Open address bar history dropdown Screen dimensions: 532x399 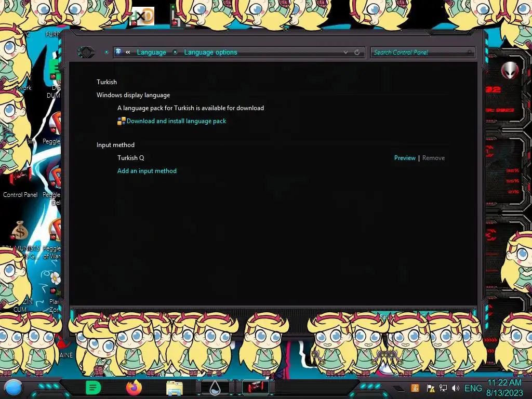coord(345,52)
